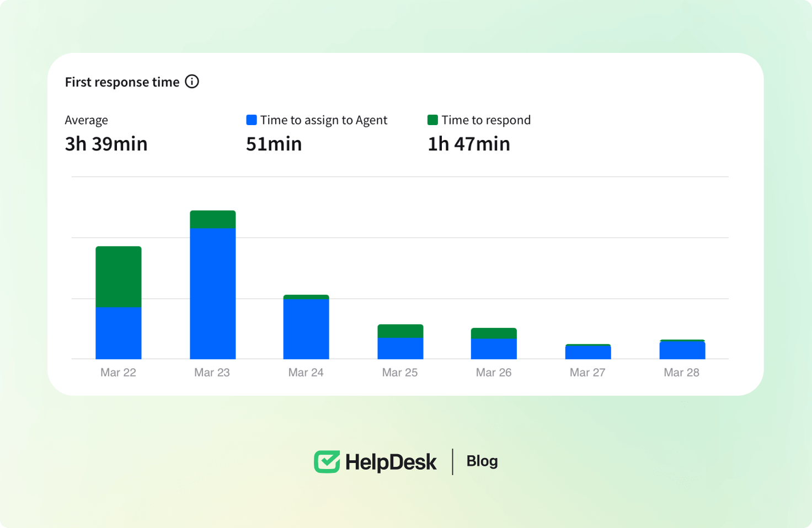Image resolution: width=812 pixels, height=528 pixels.
Task: Click the green Time to respond legend square
Action: tap(433, 120)
